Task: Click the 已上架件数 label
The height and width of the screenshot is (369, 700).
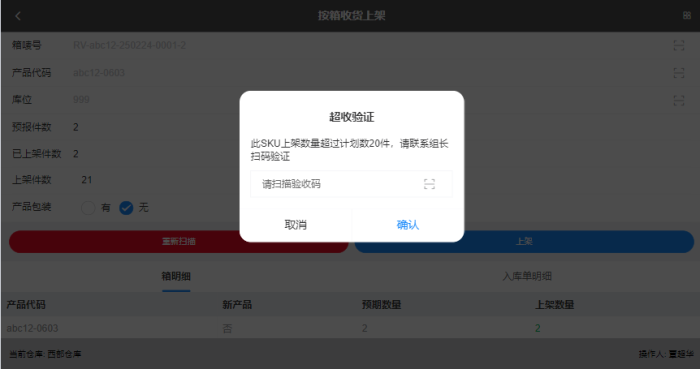Action: [37, 153]
